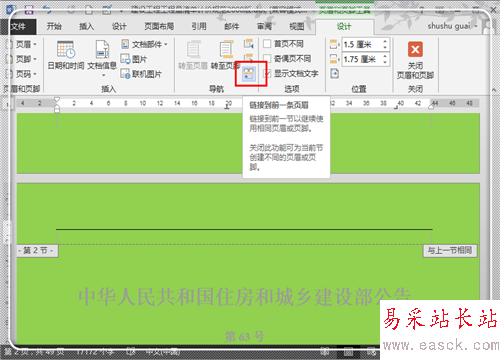Screen dimensions: 500x360
Task: Switch to the Page Layout (页面布局) tab
Action: pos(159,26)
